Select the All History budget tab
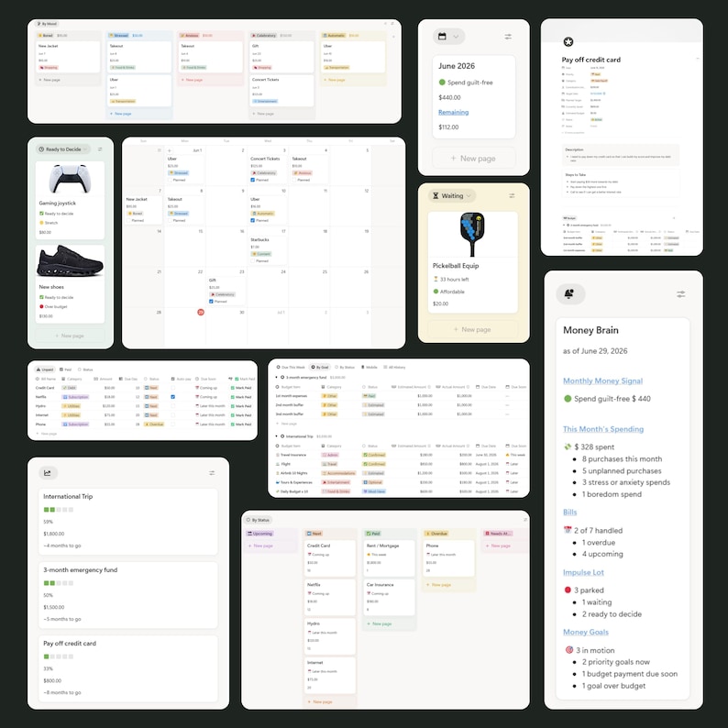The width and height of the screenshot is (728, 728). pos(394,368)
